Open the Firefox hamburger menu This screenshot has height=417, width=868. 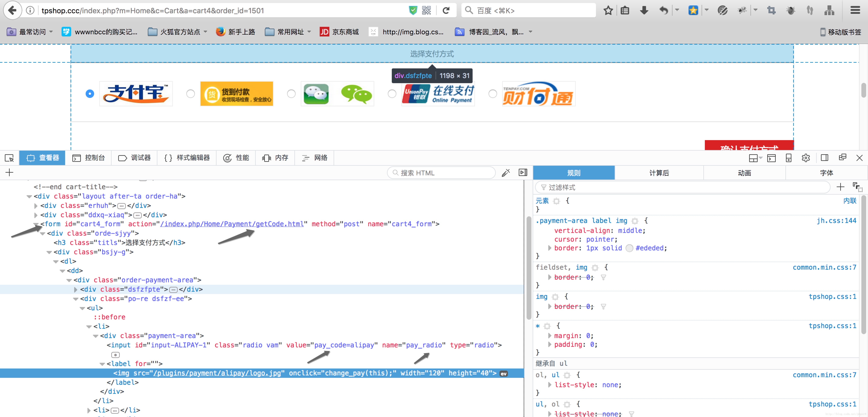(855, 10)
